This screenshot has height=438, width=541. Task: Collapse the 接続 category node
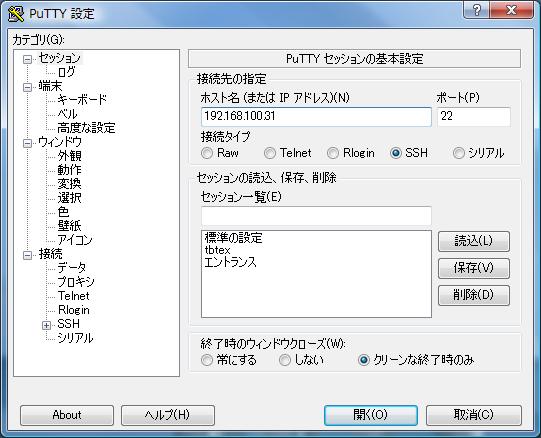tap(27, 255)
